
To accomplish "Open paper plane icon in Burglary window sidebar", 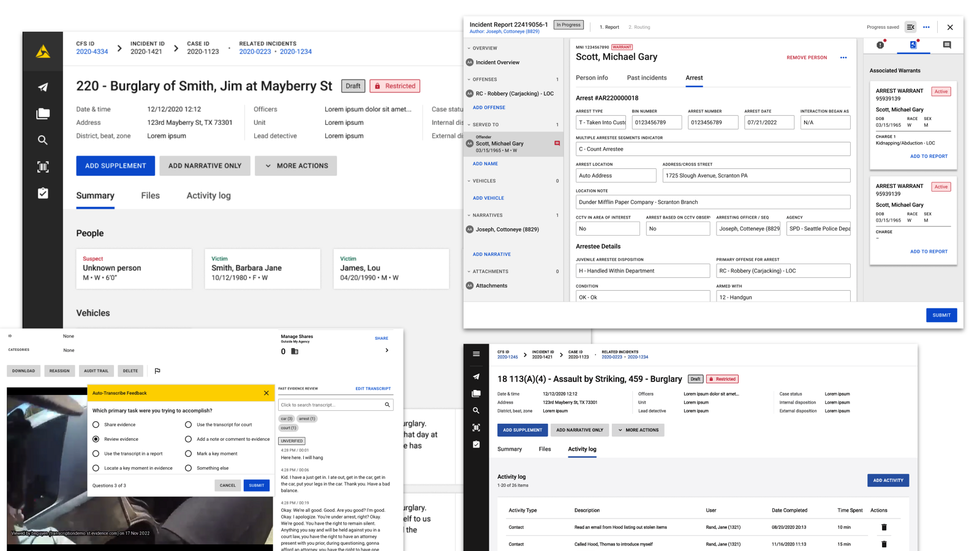I will pos(43,87).
